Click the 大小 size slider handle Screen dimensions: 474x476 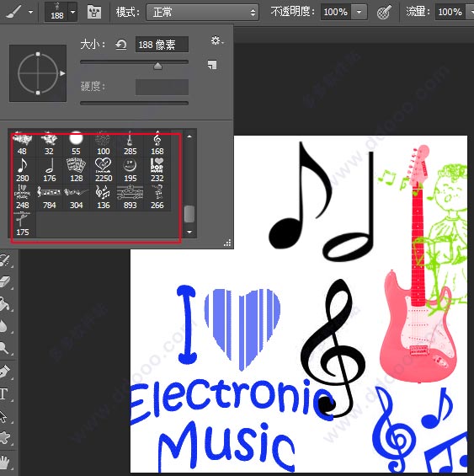[157, 66]
